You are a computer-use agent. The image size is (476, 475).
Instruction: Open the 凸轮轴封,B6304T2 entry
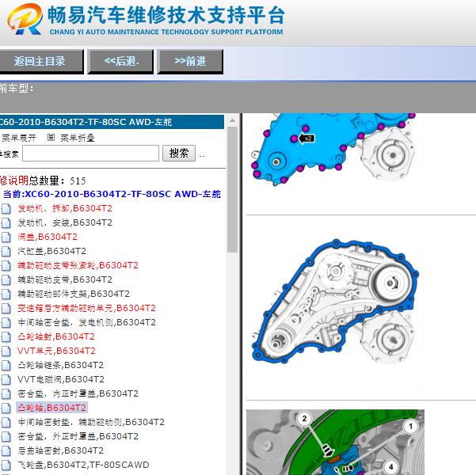coord(56,337)
